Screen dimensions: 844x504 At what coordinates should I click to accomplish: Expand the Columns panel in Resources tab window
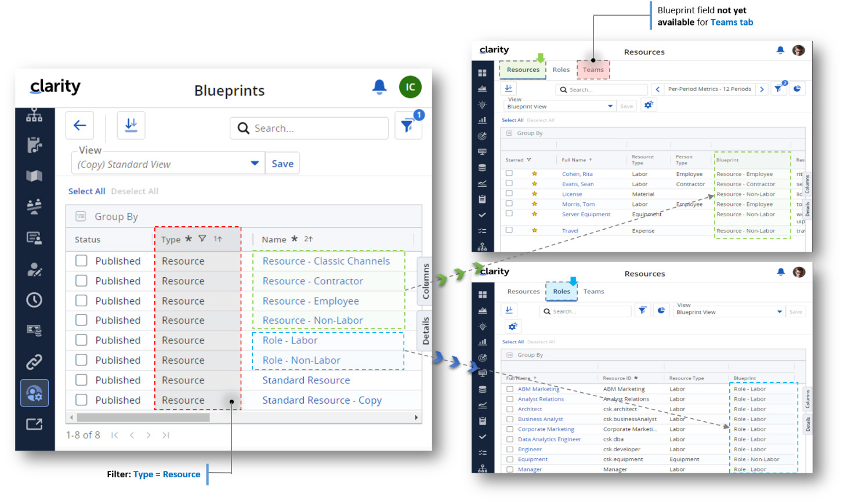tap(807, 184)
